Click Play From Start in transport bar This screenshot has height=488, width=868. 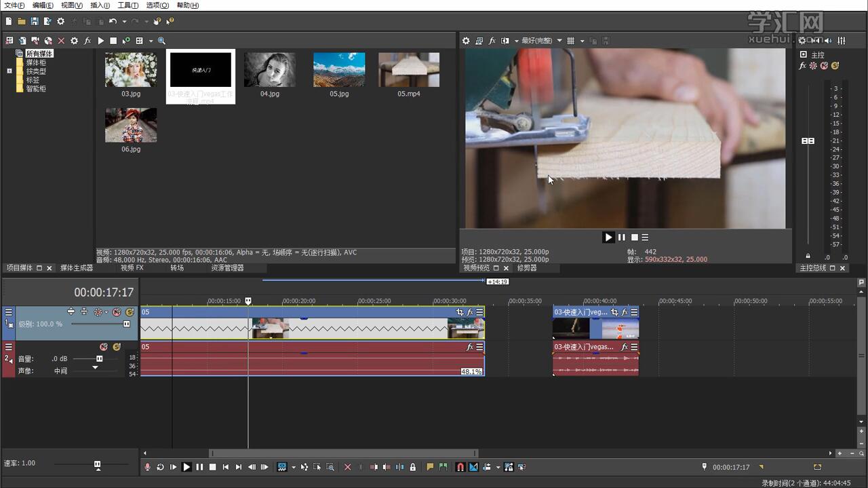click(173, 467)
